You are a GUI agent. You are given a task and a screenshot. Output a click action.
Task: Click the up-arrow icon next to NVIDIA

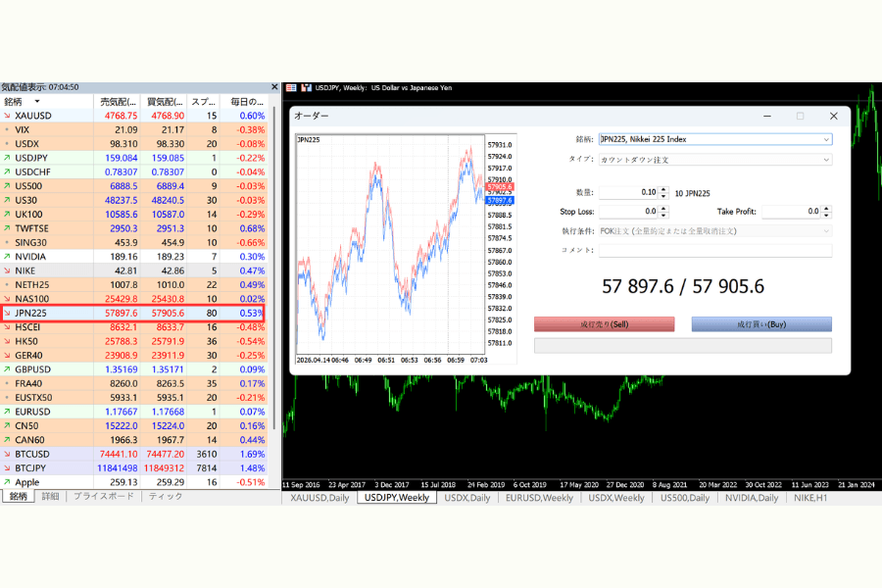(7, 257)
